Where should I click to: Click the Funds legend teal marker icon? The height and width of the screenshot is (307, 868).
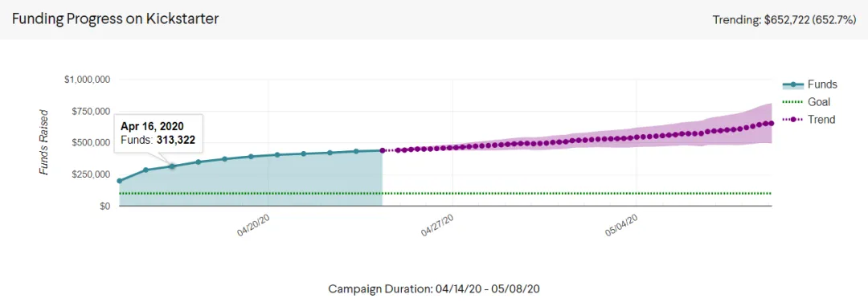[x=792, y=84]
